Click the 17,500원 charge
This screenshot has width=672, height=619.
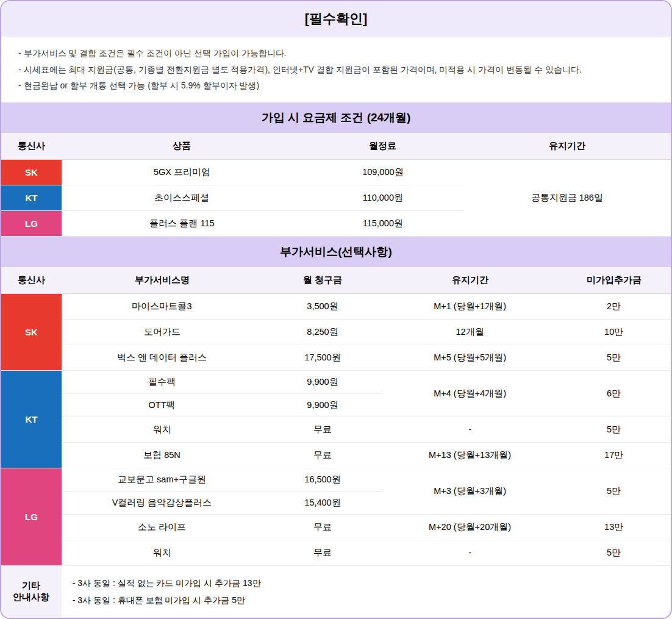323,357
